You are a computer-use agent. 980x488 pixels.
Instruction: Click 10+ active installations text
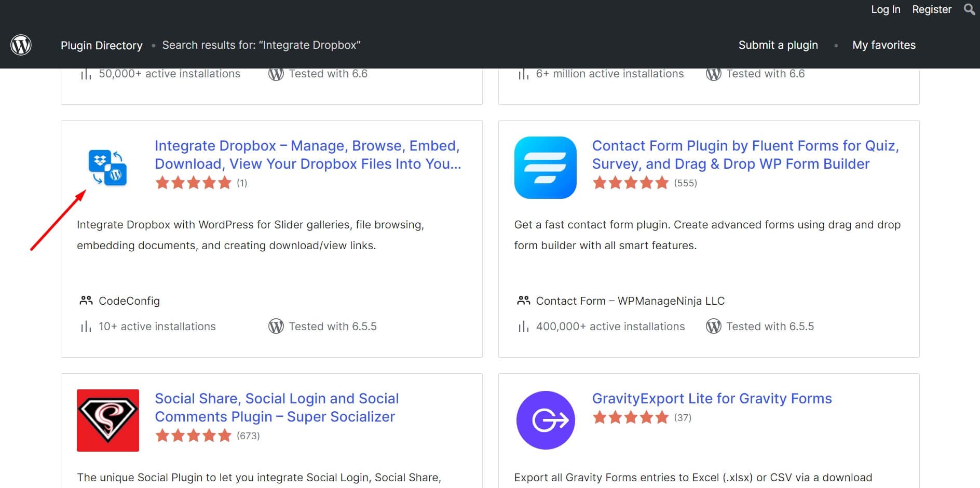[157, 327]
